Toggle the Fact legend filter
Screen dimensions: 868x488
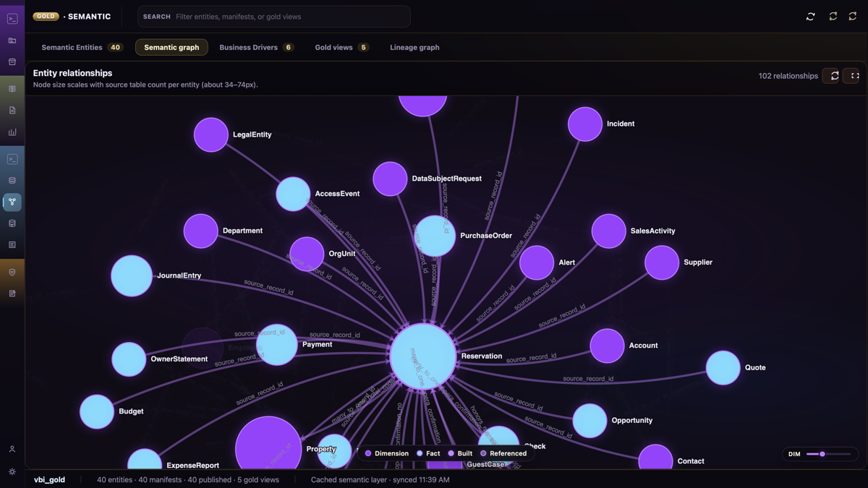tap(428, 453)
